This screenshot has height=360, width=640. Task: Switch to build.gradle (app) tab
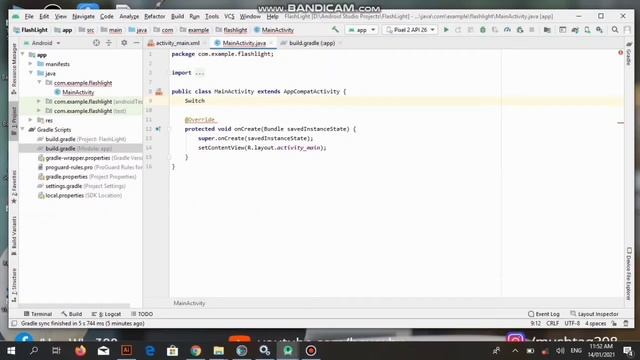click(x=311, y=43)
